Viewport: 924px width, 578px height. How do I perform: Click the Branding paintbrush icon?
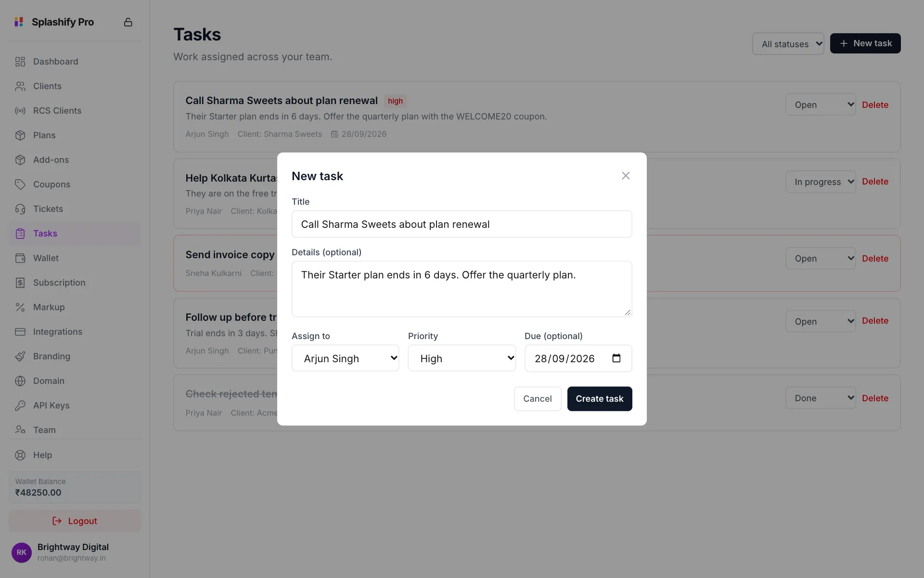point(20,356)
